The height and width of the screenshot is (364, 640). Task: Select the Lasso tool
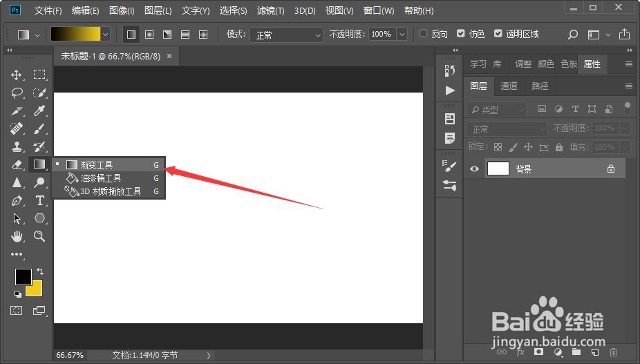(17, 93)
